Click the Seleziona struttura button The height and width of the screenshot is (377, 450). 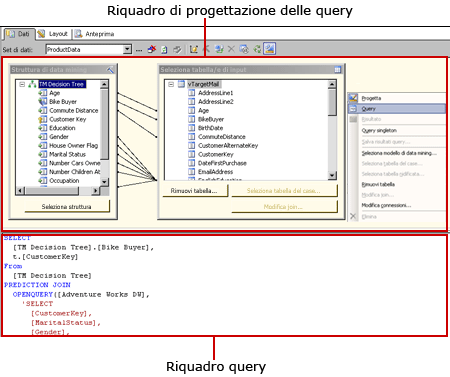67,206
